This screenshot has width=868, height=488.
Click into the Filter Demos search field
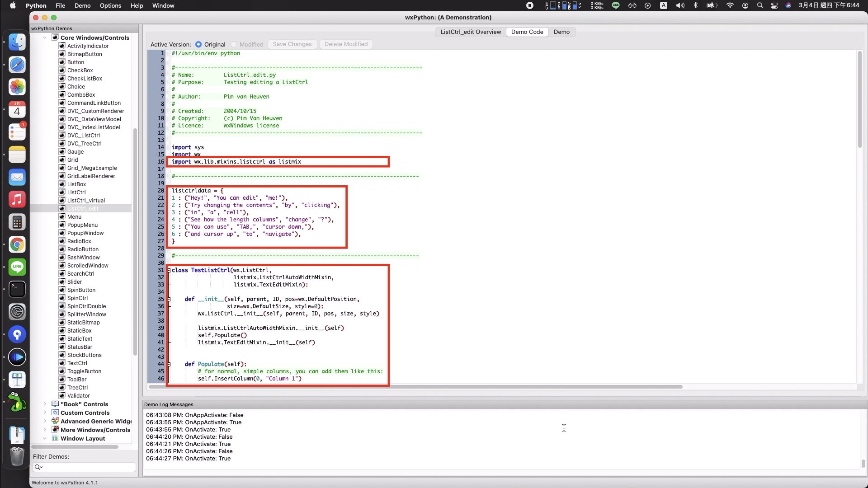coord(84,467)
